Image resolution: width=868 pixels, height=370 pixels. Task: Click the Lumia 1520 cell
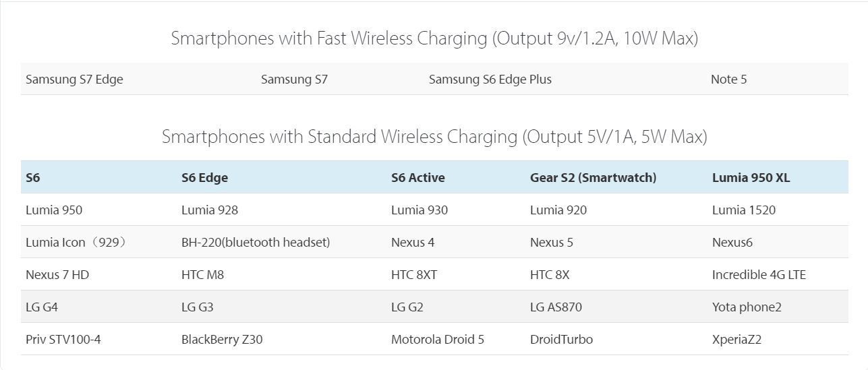743,210
